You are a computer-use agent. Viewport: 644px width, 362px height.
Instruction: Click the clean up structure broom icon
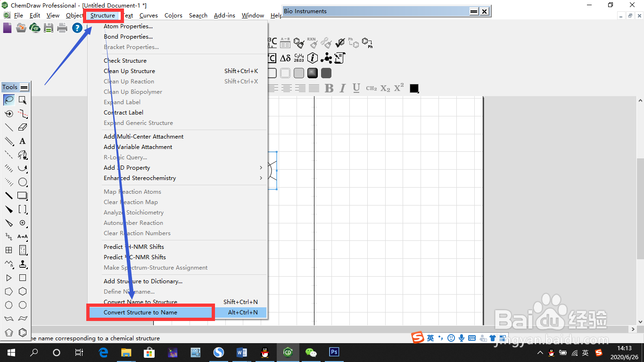[x=299, y=43]
